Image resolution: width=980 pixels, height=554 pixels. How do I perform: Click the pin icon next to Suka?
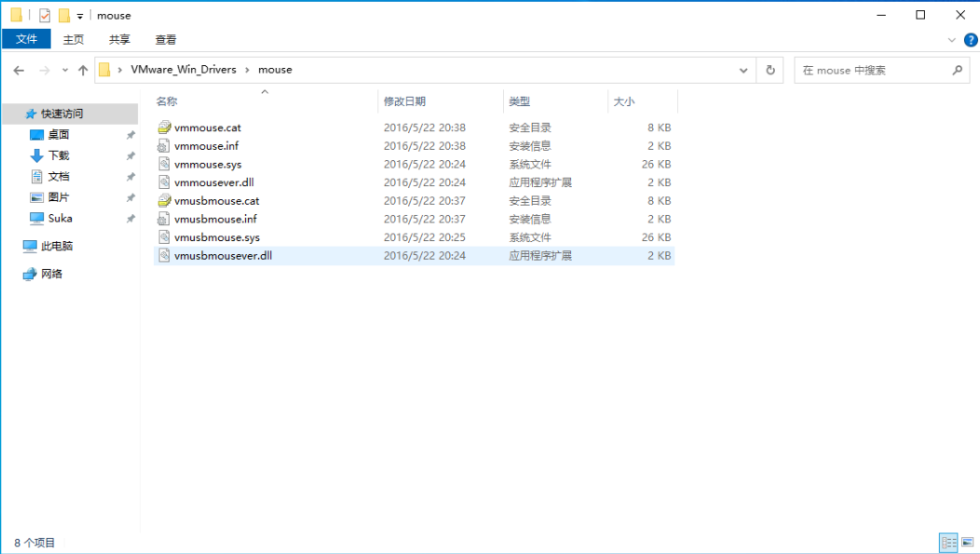pos(130,219)
